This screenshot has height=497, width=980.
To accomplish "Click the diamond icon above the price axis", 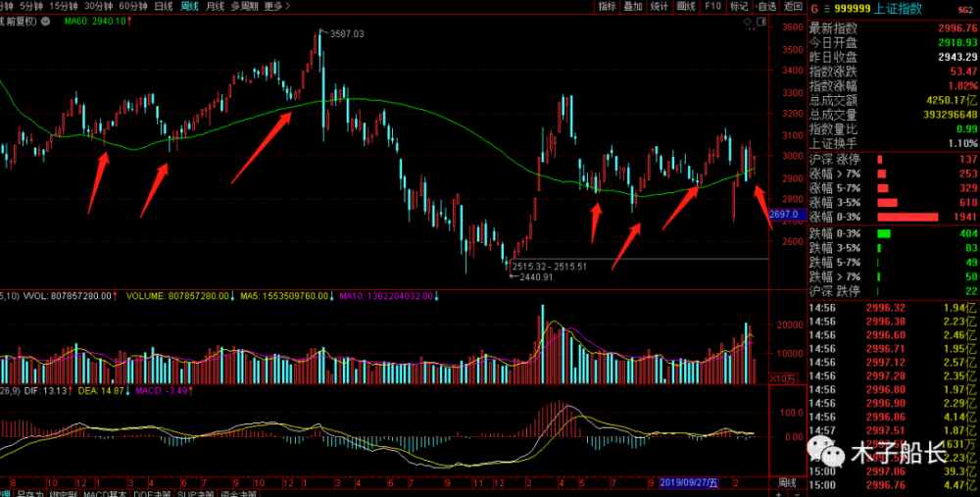I will tap(748, 22).
